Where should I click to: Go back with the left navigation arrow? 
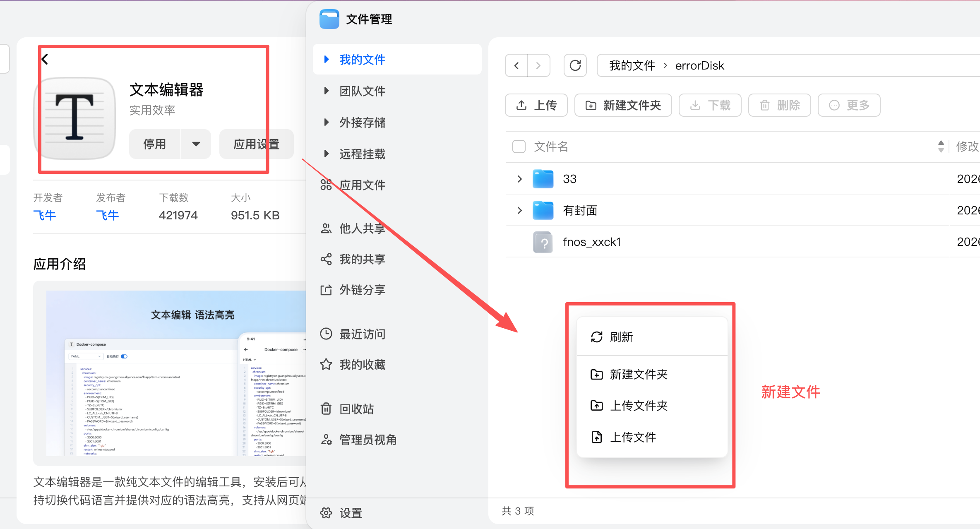pyautogui.click(x=516, y=65)
